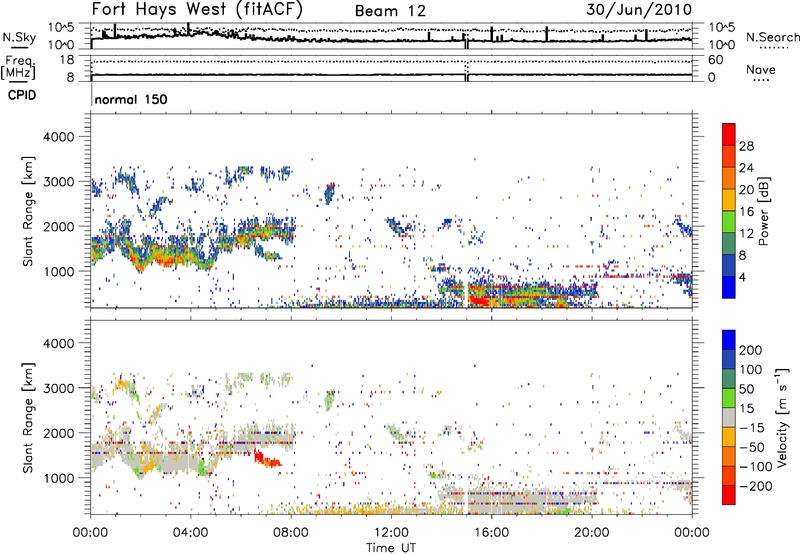Click the '08:00' time tick label
The height and width of the screenshot is (554, 800).
[x=291, y=533]
